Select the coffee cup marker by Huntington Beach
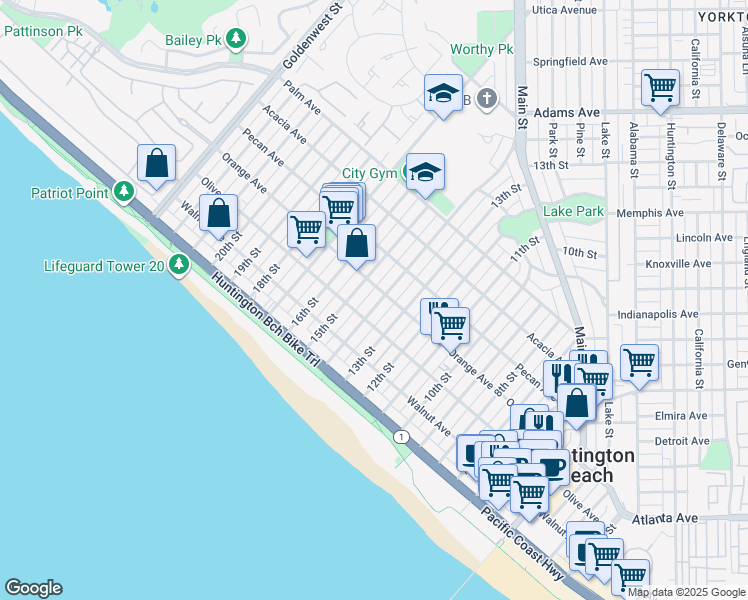The height and width of the screenshot is (600, 748). [x=553, y=470]
